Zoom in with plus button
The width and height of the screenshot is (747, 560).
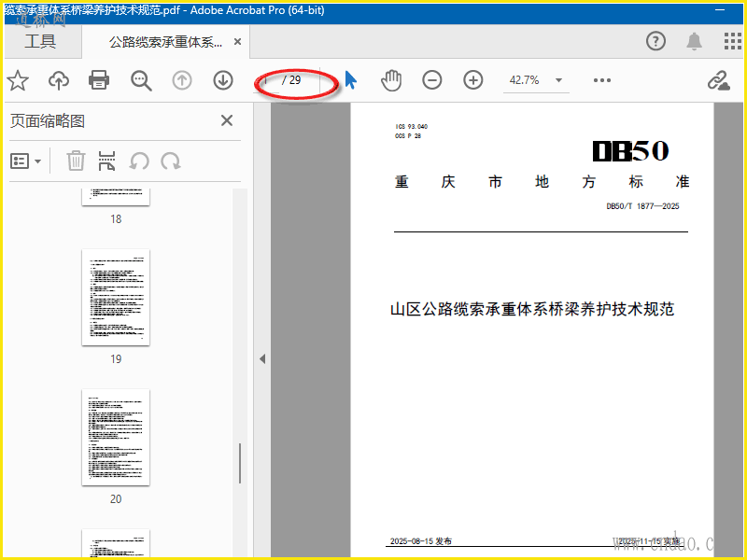(473, 80)
